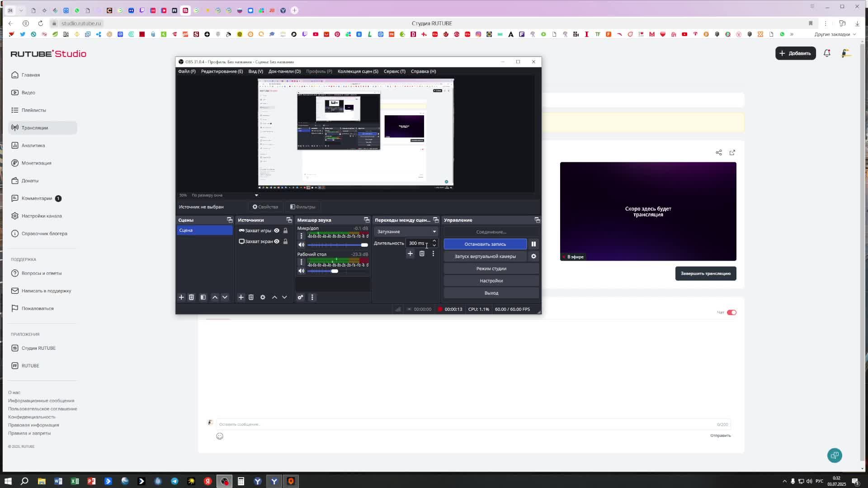Viewport: 868px width, 488px height.
Task: Pause the OBS recording
Action: tap(533, 244)
